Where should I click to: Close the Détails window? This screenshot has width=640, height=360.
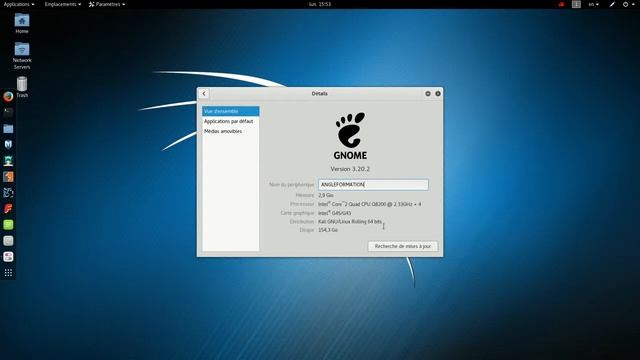(438, 93)
